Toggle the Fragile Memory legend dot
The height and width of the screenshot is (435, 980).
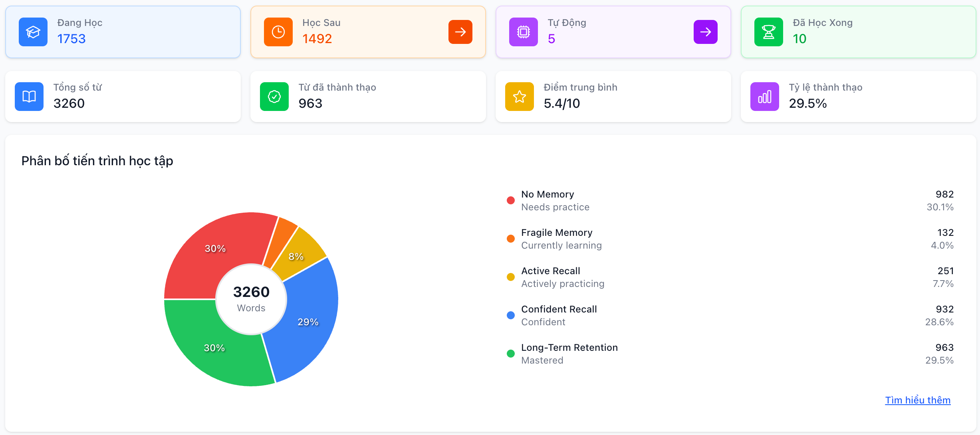click(x=510, y=238)
